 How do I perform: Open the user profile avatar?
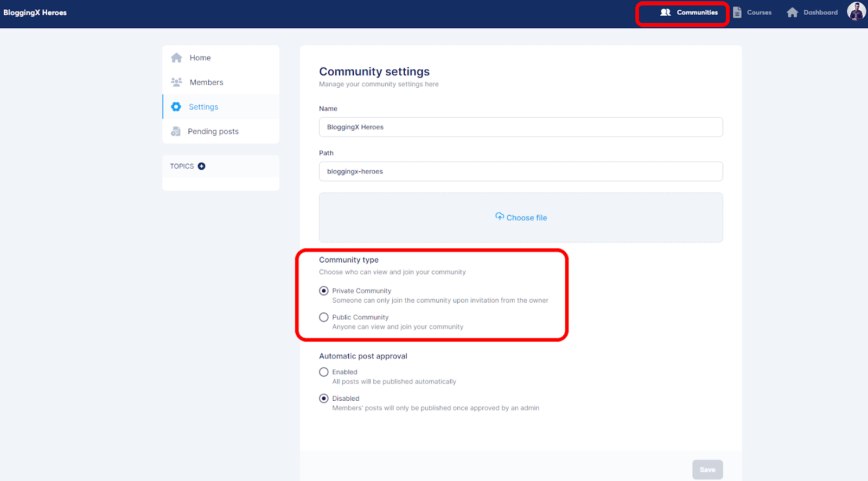click(856, 11)
